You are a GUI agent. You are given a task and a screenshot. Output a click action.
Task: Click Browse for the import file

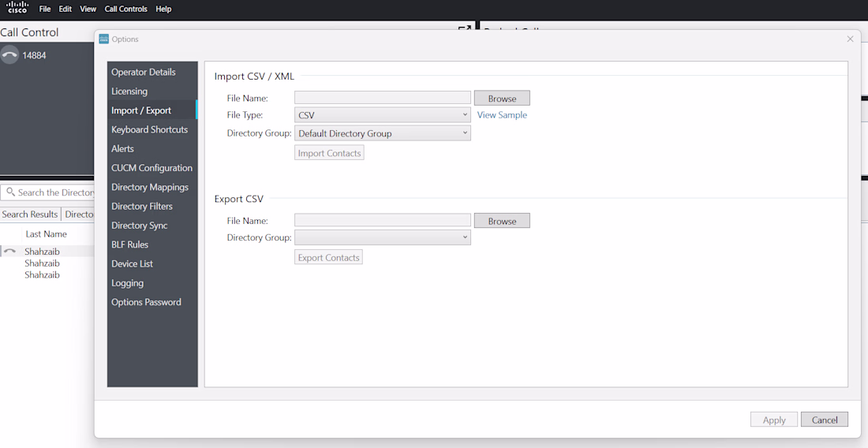[502, 99]
